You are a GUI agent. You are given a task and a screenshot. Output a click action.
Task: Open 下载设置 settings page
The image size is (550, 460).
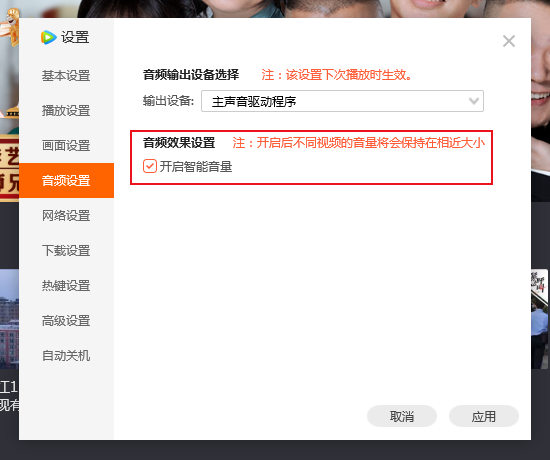click(x=66, y=251)
